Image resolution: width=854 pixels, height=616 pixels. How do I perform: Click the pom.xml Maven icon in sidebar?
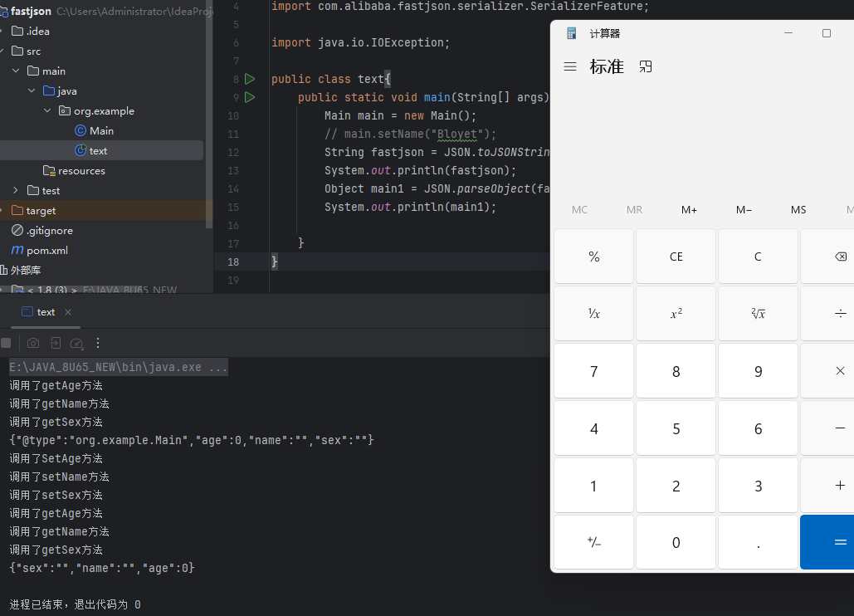[17, 250]
